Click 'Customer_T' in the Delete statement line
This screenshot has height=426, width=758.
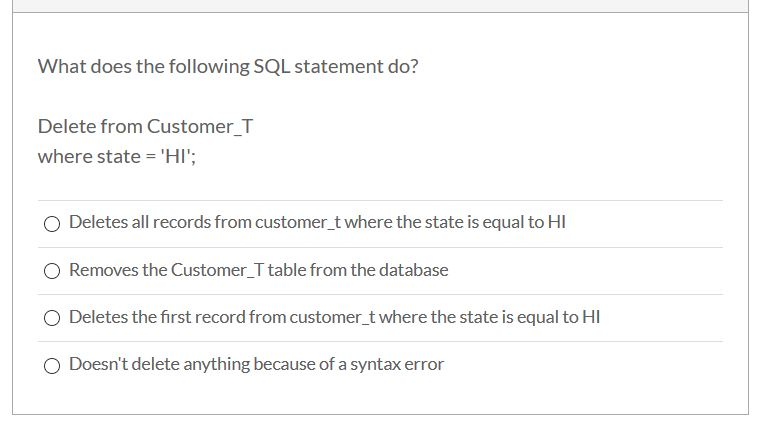click(x=200, y=127)
